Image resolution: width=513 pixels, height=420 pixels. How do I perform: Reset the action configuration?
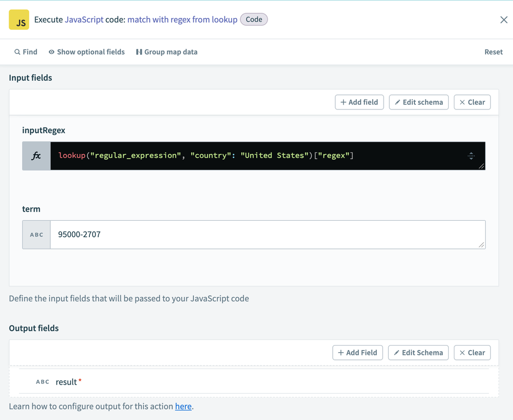click(493, 52)
